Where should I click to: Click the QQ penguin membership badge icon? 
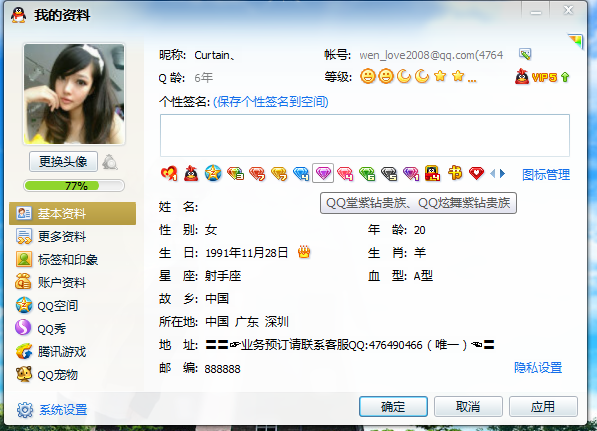191,174
